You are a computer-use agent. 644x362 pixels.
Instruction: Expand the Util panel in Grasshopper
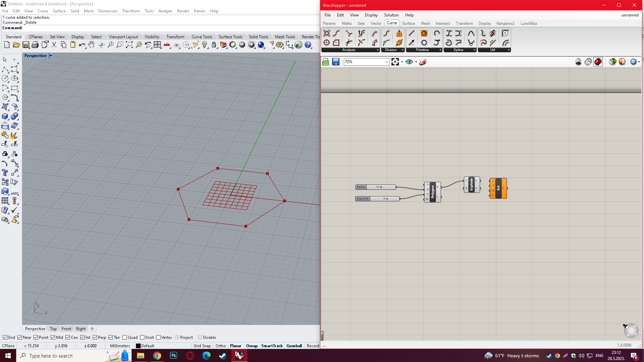point(509,50)
